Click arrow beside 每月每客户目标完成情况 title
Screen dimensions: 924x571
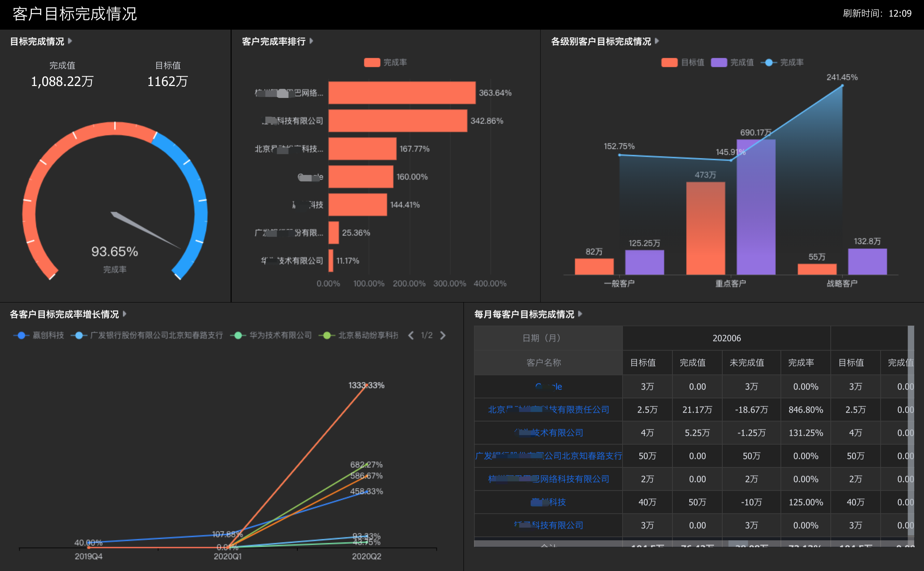(580, 314)
